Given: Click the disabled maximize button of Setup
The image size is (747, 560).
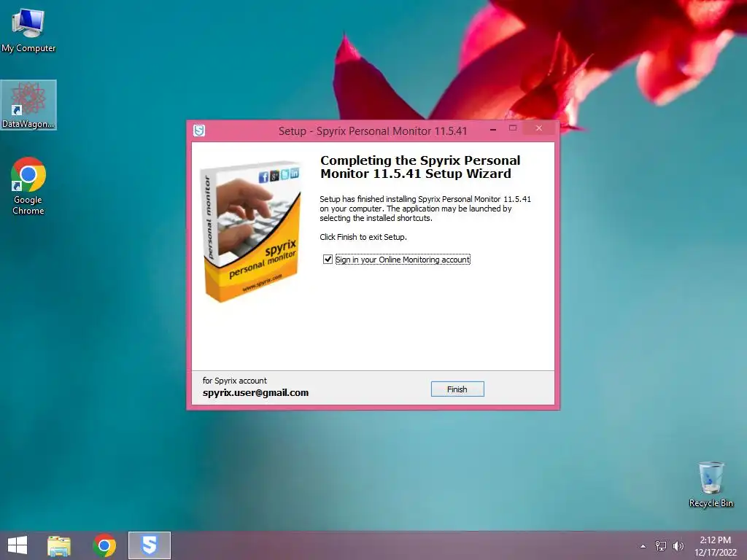Looking at the screenshot, I should tap(513, 128).
